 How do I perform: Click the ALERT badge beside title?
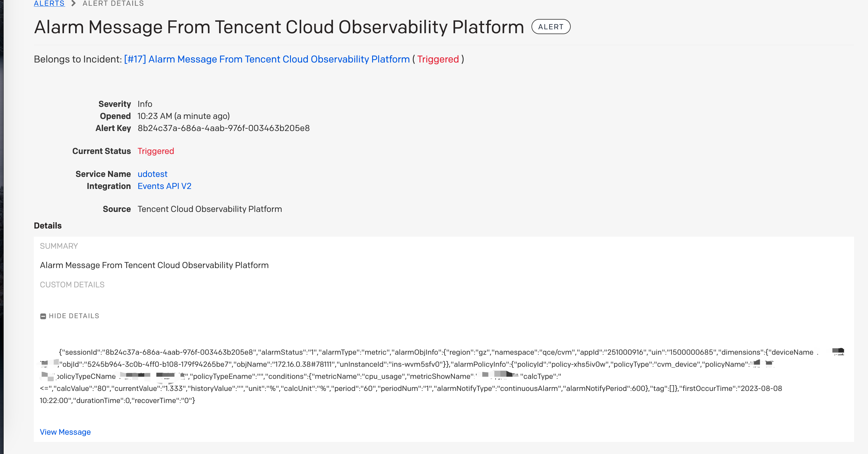(550, 27)
